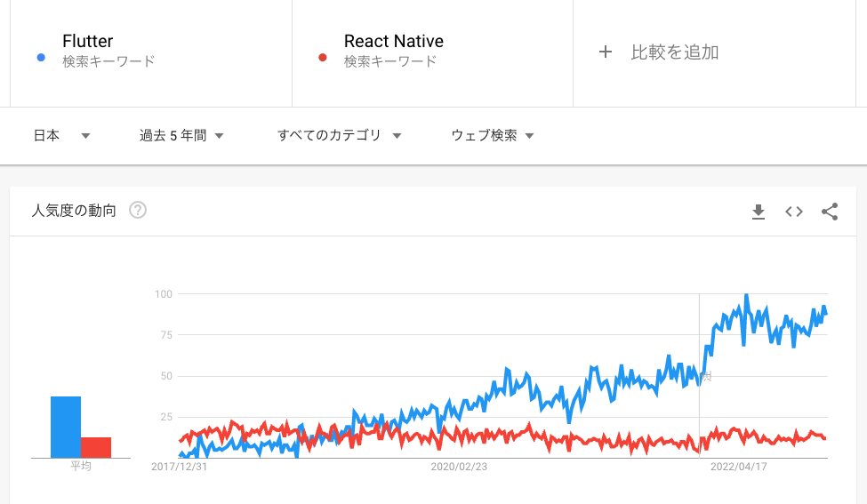
Task: Click the blue Flutter average bar
Action: click(x=66, y=427)
